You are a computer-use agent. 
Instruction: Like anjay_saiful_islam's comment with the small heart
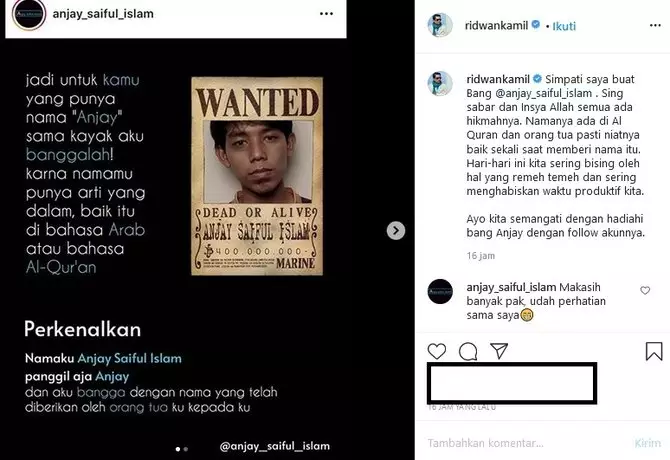coord(645,290)
